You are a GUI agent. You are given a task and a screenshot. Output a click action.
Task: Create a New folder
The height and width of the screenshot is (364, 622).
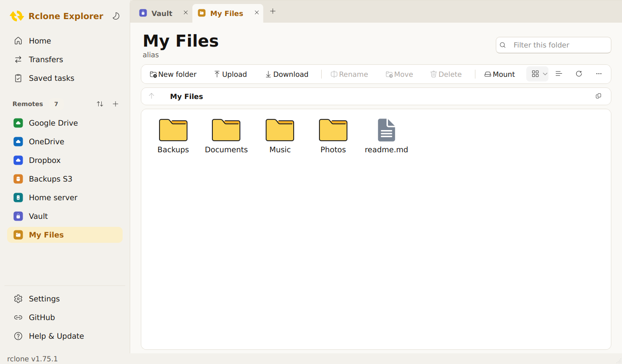173,74
